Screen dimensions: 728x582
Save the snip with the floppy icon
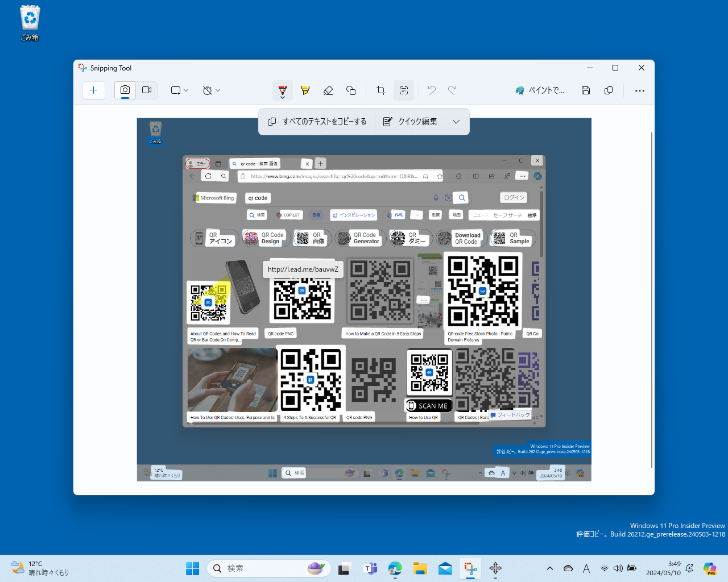pos(586,90)
